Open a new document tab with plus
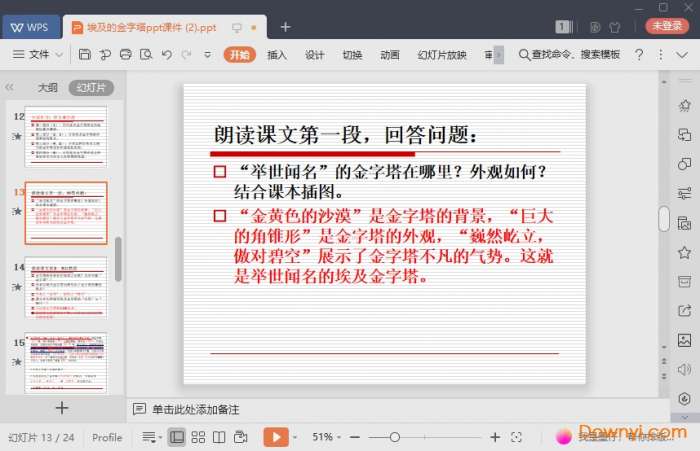The image size is (700, 451). click(285, 27)
